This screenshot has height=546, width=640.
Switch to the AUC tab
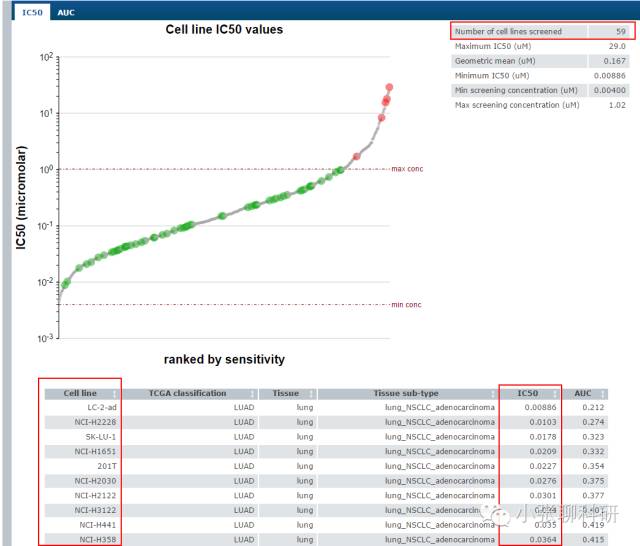point(66,13)
